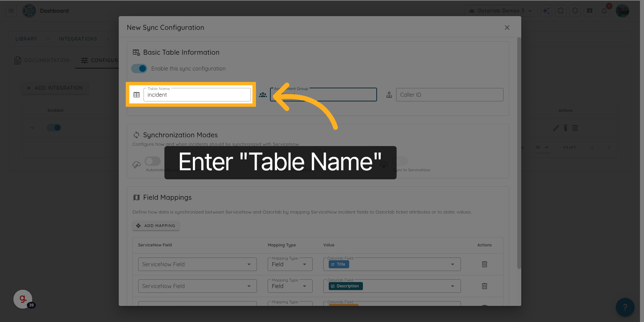This screenshot has width=644, height=322.
Task: Click the delete icon in Description mapping row
Action: point(484,286)
